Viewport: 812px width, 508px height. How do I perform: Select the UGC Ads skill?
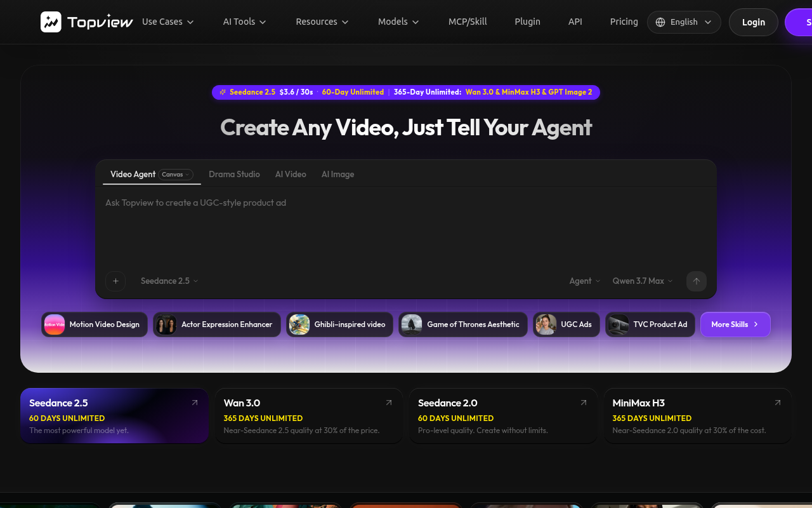566,324
